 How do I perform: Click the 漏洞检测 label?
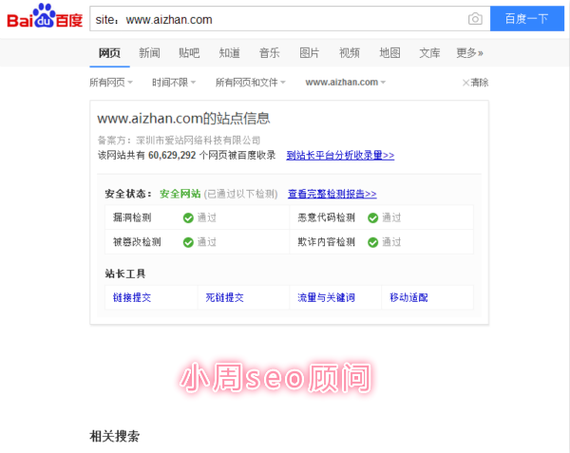point(132,218)
